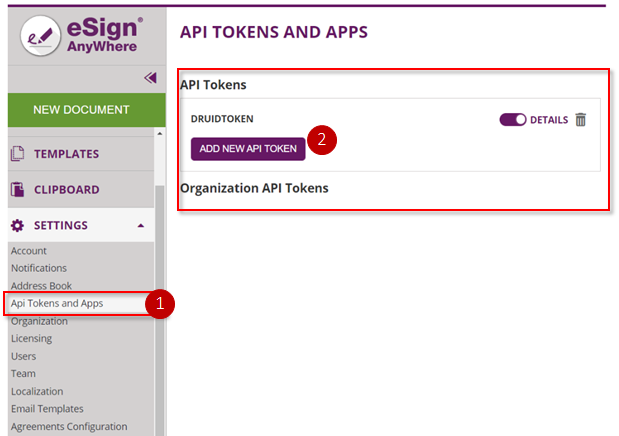The height and width of the screenshot is (436, 619).
Task: Click the eSign AnyWhere logo
Action: (x=82, y=36)
